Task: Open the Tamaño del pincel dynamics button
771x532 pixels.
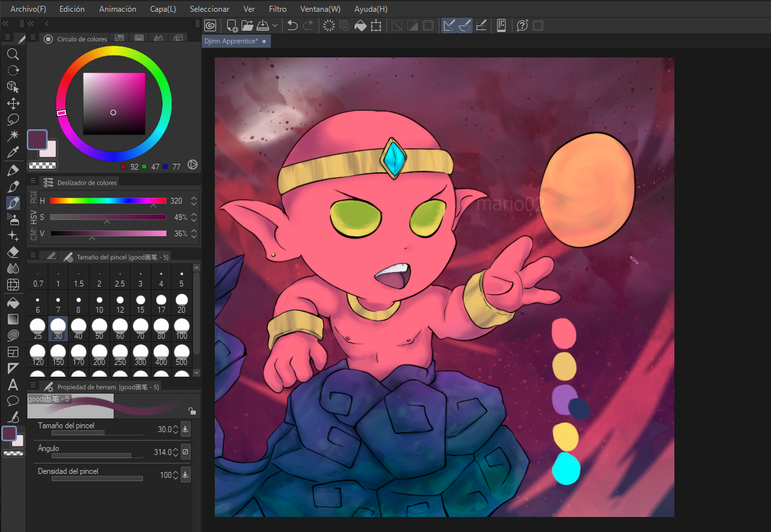Action: [185, 430]
